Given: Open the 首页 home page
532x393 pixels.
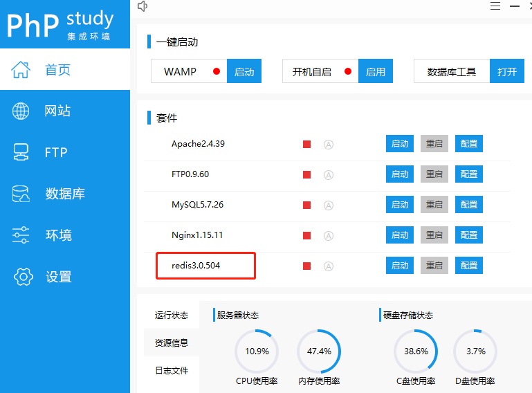Looking at the screenshot, I should tap(65, 69).
